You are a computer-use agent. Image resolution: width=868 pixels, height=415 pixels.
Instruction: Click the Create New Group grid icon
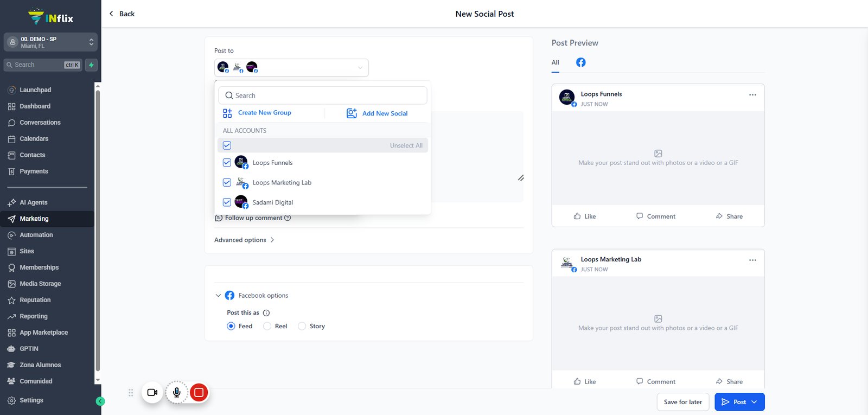point(227,113)
